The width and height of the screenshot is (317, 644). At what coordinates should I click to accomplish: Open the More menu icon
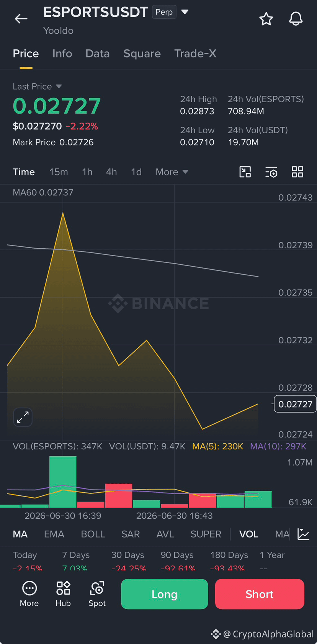point(29,594)
